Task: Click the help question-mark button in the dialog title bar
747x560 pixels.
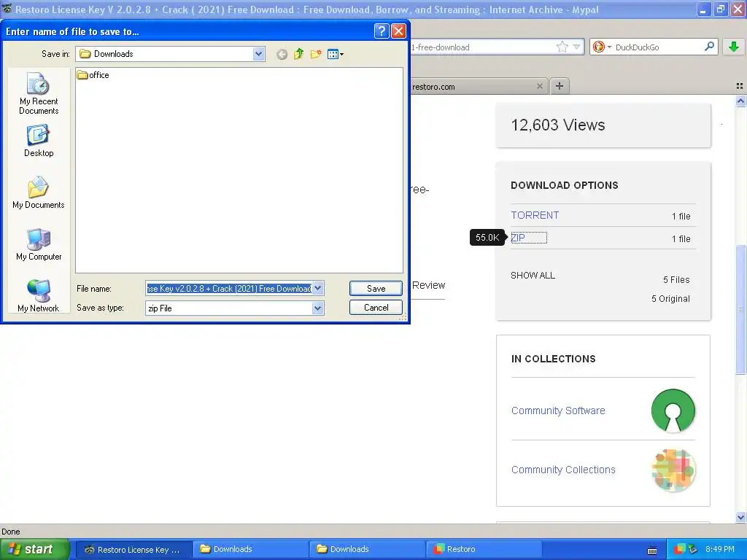Action: click(381, 31)
